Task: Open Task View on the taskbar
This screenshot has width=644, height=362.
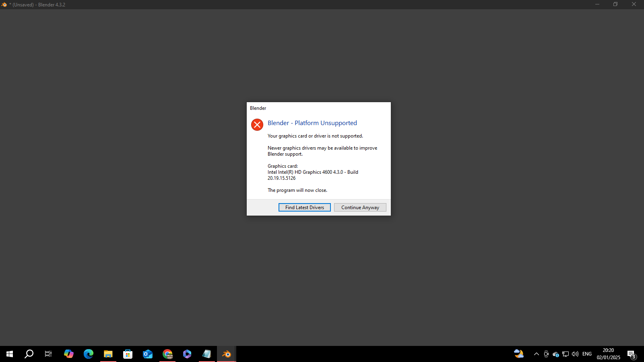Action: point(48,354)
